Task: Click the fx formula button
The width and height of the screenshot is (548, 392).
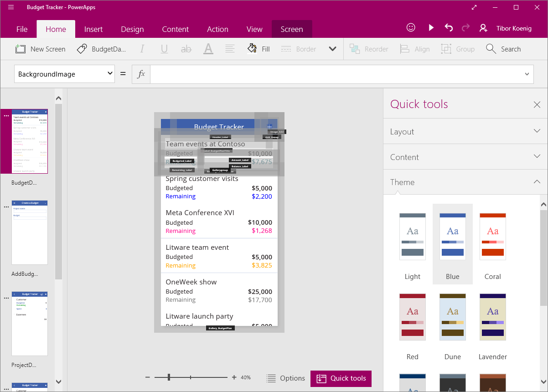Action: tap(141, 74)
